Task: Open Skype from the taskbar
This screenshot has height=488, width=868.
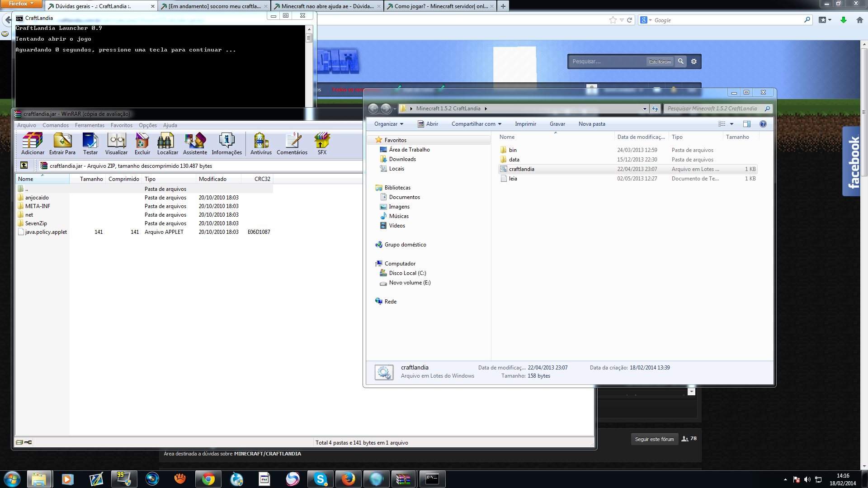Action: click(x=320, y=479)
